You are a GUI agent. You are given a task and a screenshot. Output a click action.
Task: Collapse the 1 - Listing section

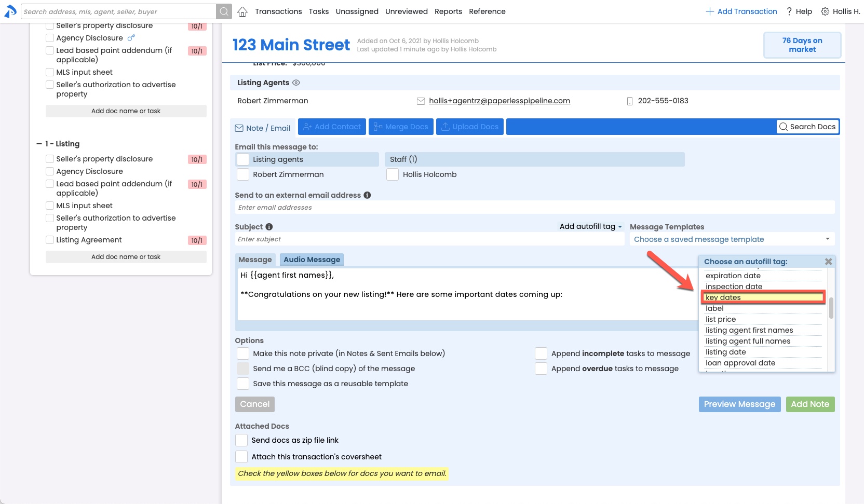(x=39, y=144)
